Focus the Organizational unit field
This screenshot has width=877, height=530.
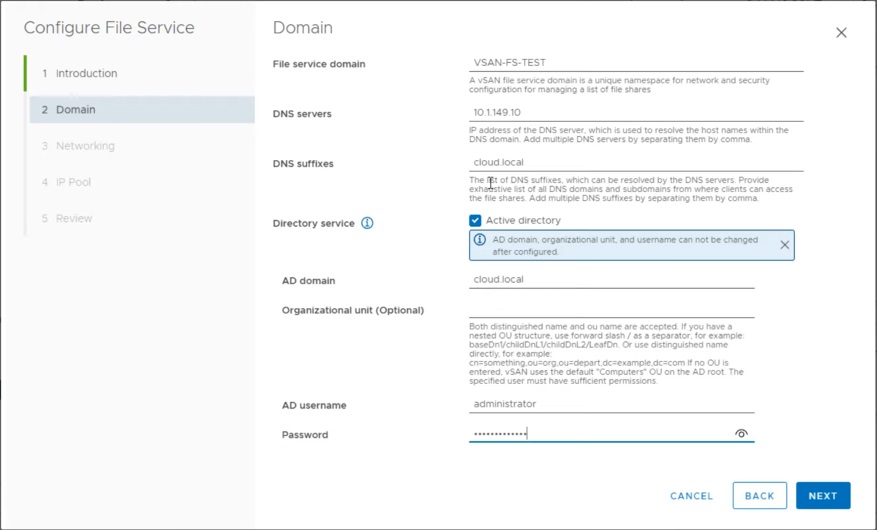(611, 310)
